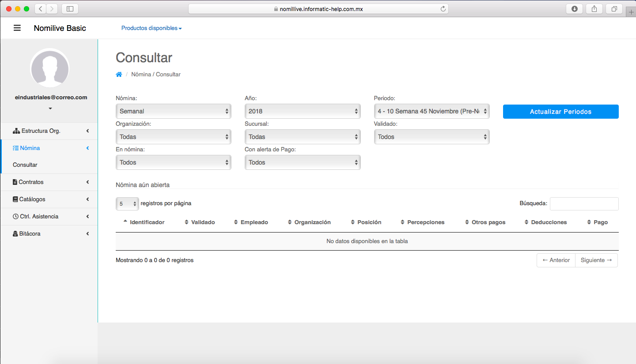The height and width of the screenshot is (364, 636).
Task: Select Consultar in the sidebar
Action: [x=25, y=165]
